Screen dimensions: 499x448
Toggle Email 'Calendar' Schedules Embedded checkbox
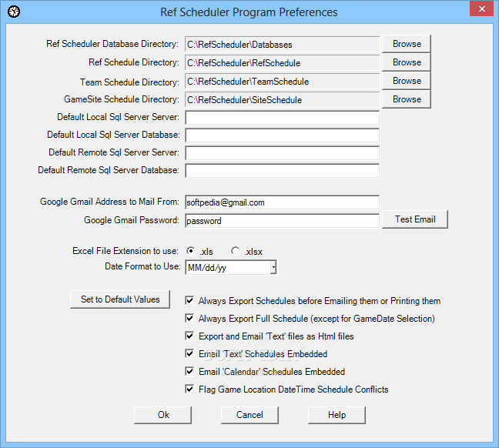189,371
